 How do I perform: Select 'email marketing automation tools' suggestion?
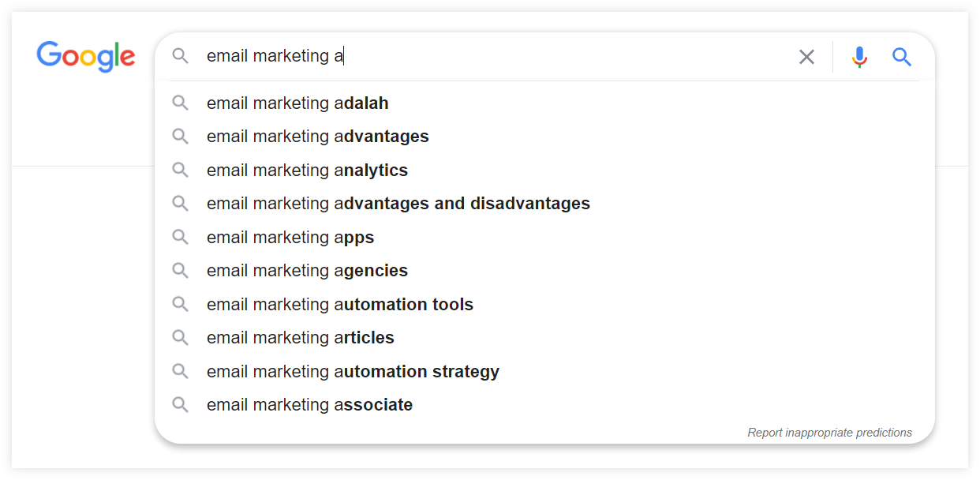click(544, 304)
